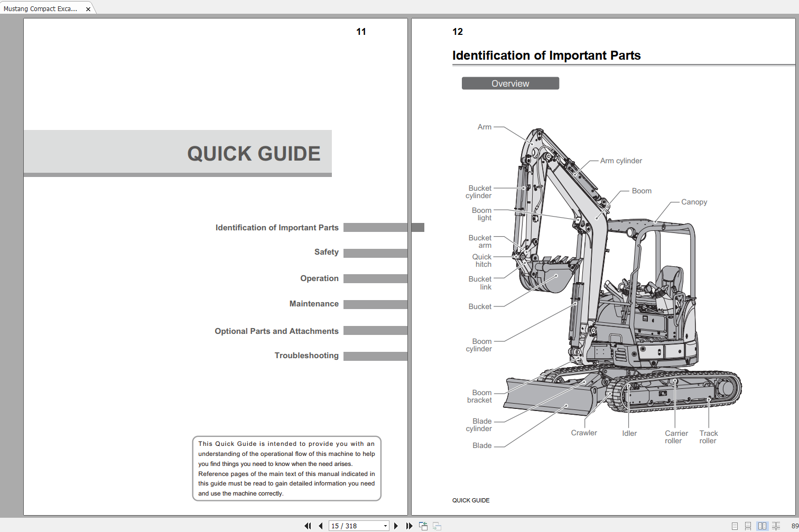The height and width of the screenshot is (532, 799).
Task: Select the Mustang Compact Excavator document tab
Action: coord(41,9)
